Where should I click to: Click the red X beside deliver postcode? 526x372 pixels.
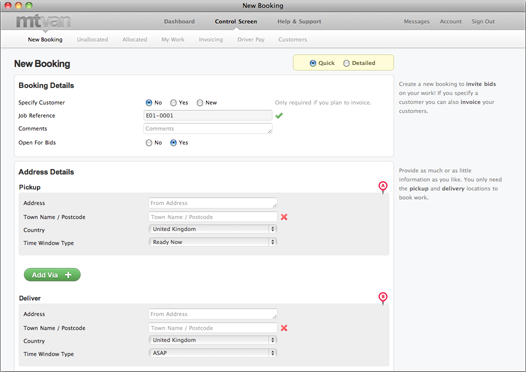pyautogui.click(x=284, y=328)
